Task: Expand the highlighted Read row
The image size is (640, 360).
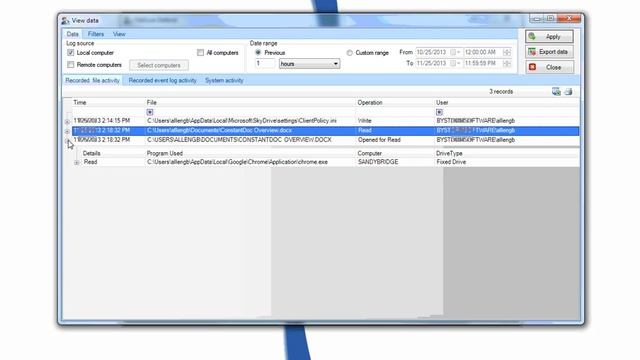Action: pyautogui.click(x=67, y=131)
